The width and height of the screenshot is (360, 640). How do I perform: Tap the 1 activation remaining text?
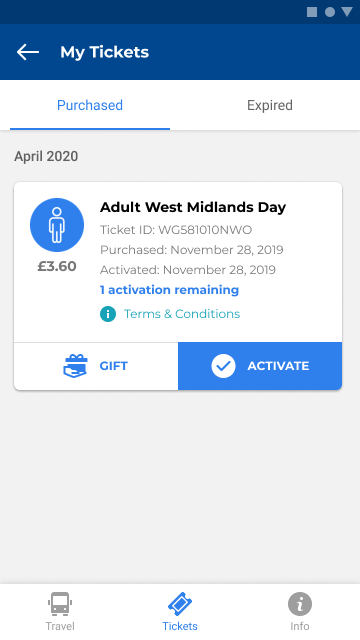(x=169, y=290)
